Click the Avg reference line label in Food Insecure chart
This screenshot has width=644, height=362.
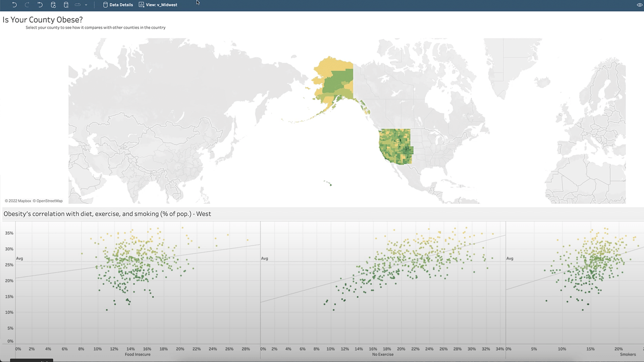[19, 258]
